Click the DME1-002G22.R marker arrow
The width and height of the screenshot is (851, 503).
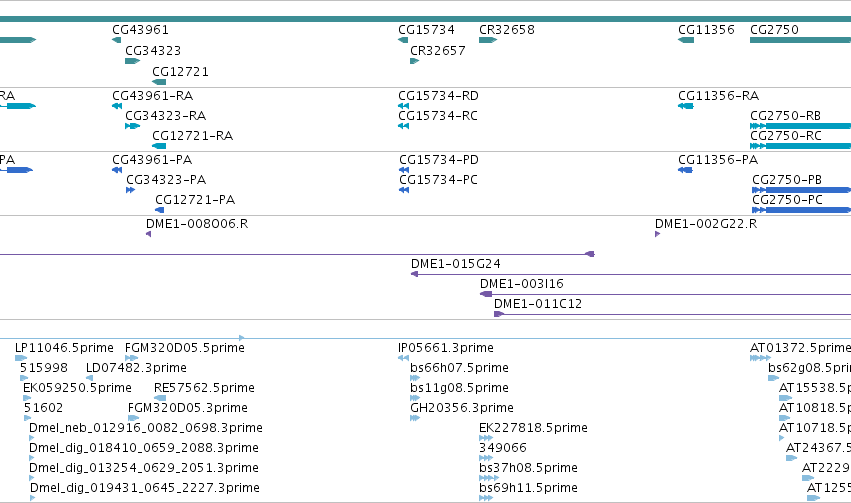[x=658, y=234]
